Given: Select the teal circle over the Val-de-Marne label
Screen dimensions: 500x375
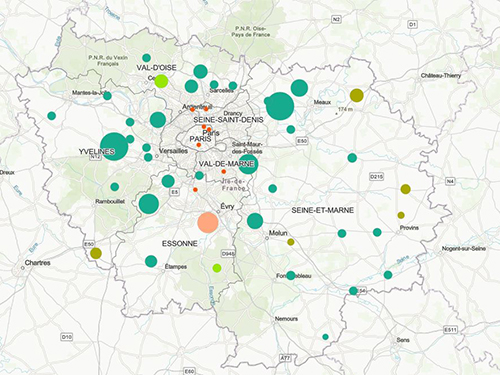Looking at the screenshot, I should pyautogui.click(x=248, y=164).
